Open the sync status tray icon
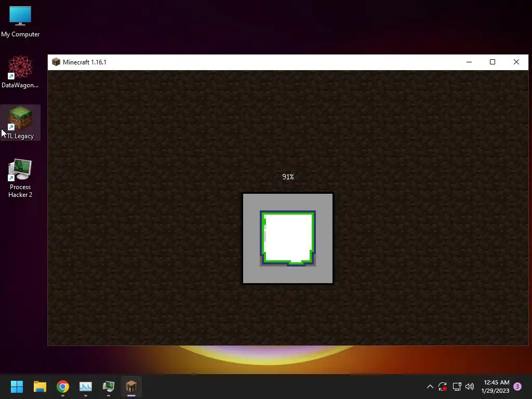This screenshot has width=532, height=399. (x=443, y=387)
